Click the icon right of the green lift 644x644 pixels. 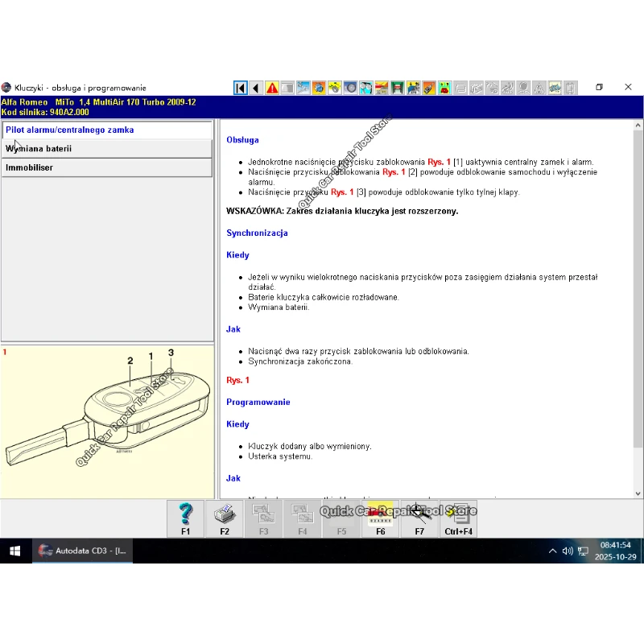coord(413,88)
